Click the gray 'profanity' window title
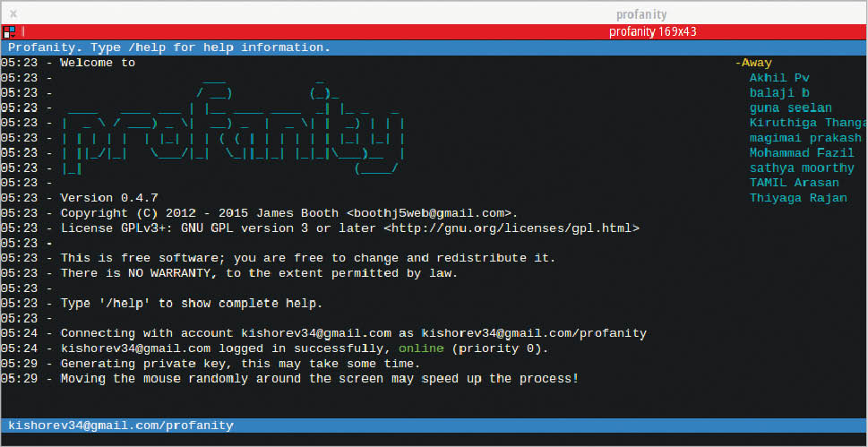This screenshot has height=447, width=868. [641, 14]
